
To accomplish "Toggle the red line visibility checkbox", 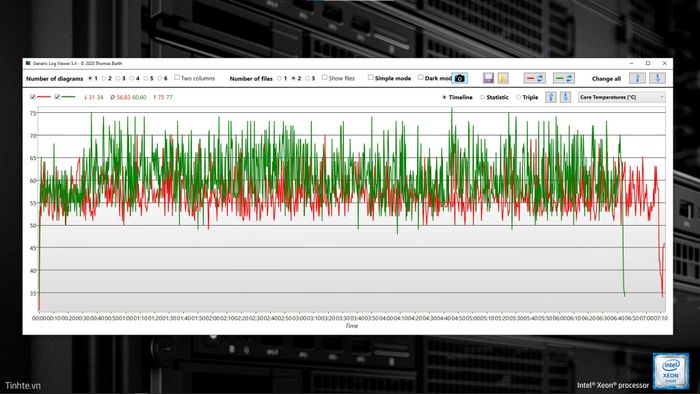I will (x=33, y=97).
